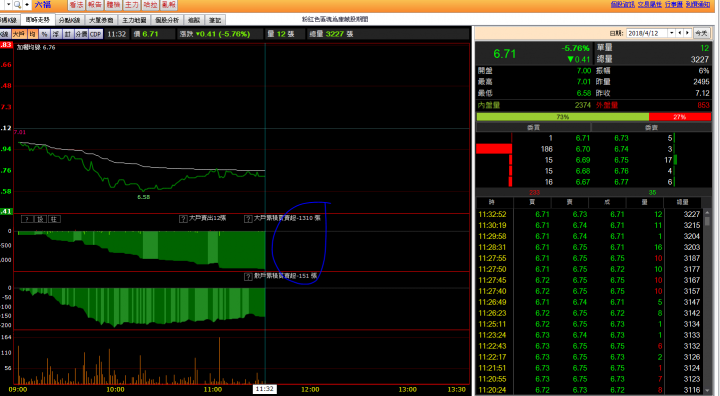Toggle the 浮 chart option button

pos(56,34)
